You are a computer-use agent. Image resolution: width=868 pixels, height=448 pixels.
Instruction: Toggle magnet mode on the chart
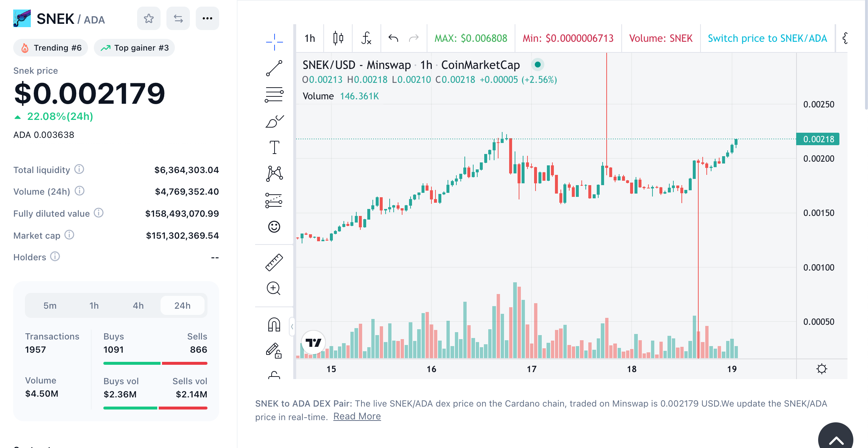coord(274,324)
